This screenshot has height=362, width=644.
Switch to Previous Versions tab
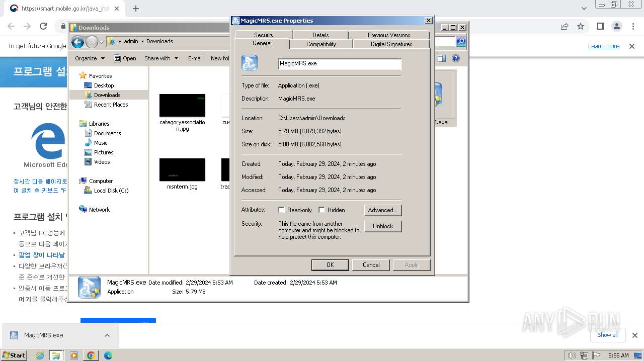[389, 35]
